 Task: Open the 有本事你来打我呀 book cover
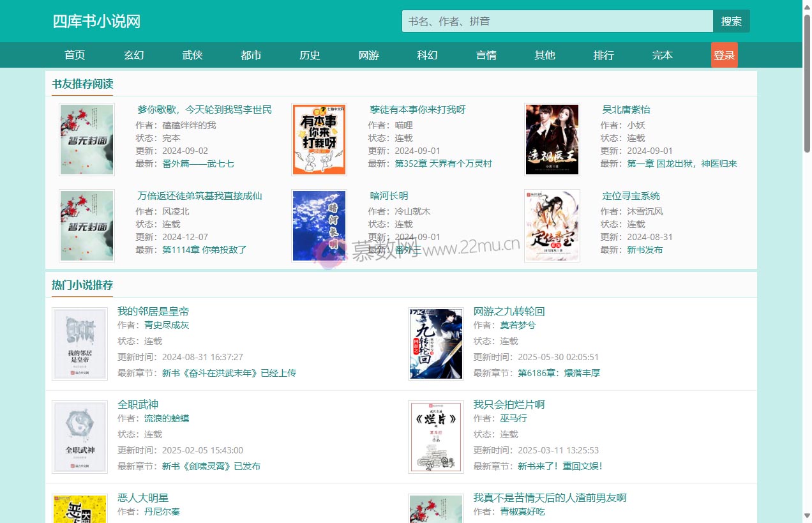point(319,139)
